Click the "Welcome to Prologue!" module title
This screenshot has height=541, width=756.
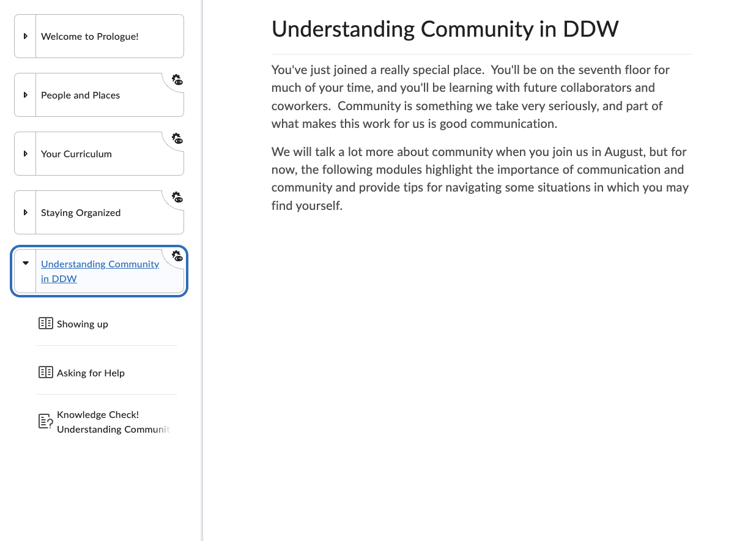pos(89,36)
